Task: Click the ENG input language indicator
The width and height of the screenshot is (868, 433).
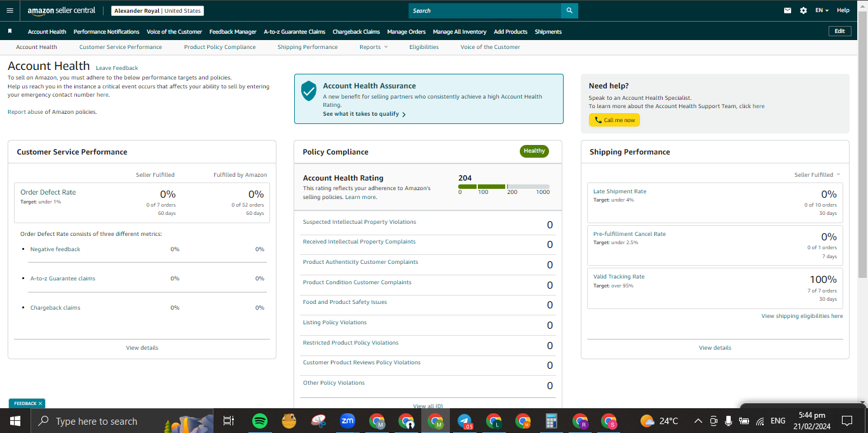Action: click(778, 421)
